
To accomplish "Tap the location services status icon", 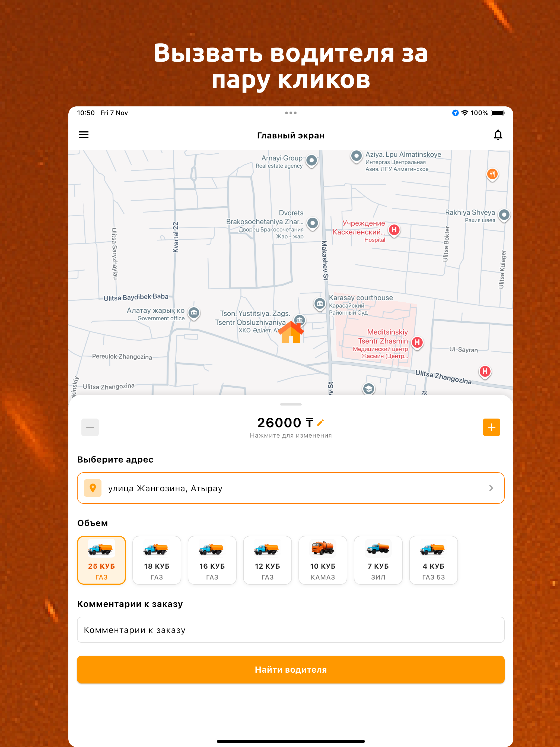I will (x=455, y=113).
